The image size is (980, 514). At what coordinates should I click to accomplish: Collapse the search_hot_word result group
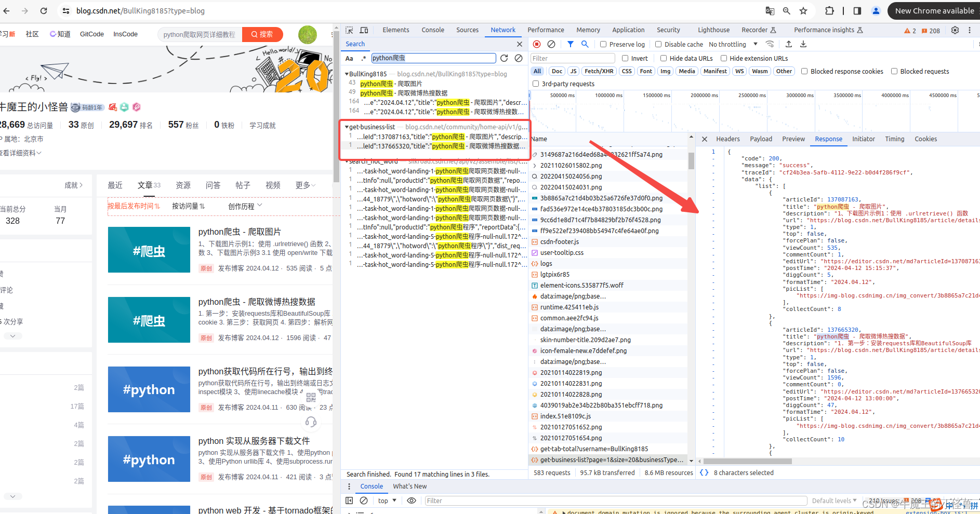click(347, 161)
